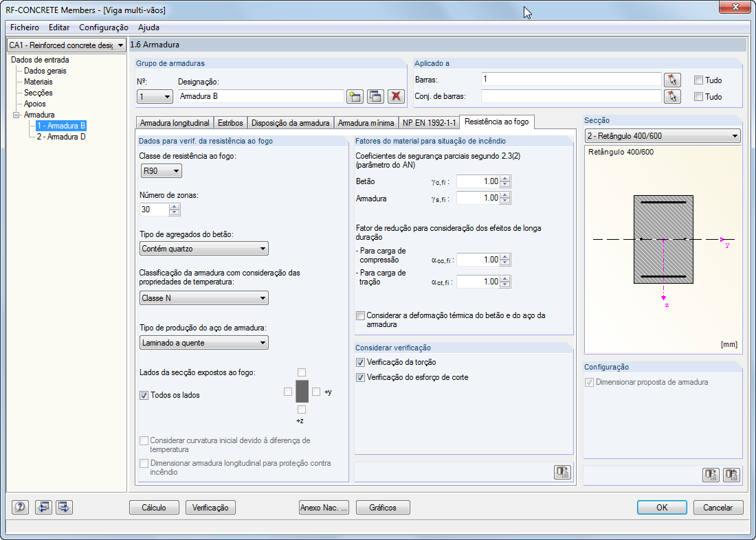Uncheck Verificação da torção
Viewport: 756px width, 540px height.
pyautogui.click(x=360, y=363)
